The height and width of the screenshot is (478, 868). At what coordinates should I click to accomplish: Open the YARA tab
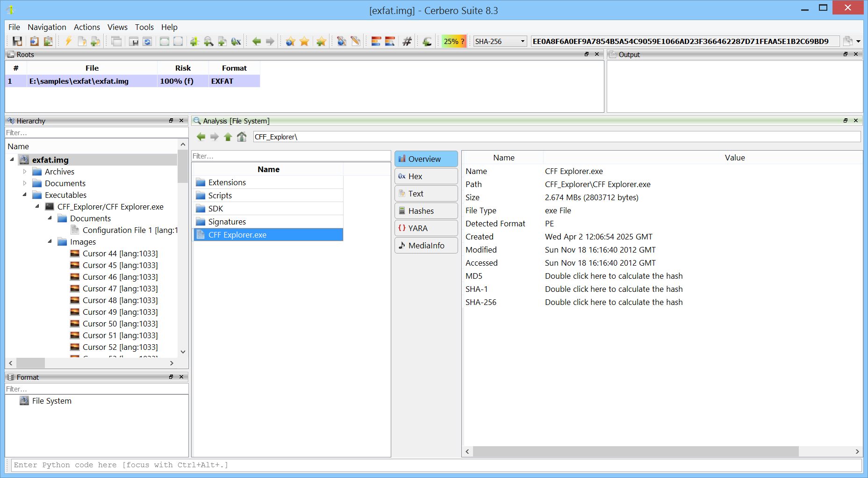click(x=426, y=228)
